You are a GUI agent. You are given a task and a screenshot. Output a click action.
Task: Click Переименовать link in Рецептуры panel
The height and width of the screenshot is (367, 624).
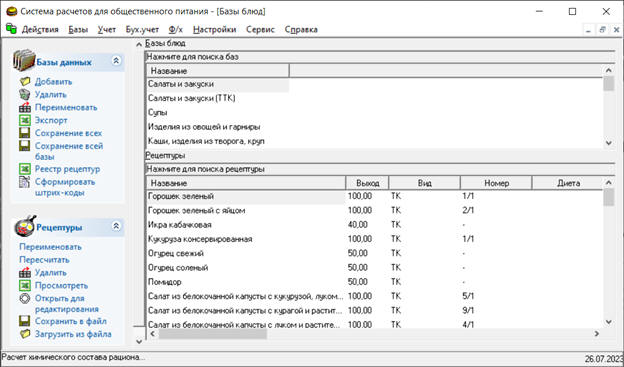50,247
